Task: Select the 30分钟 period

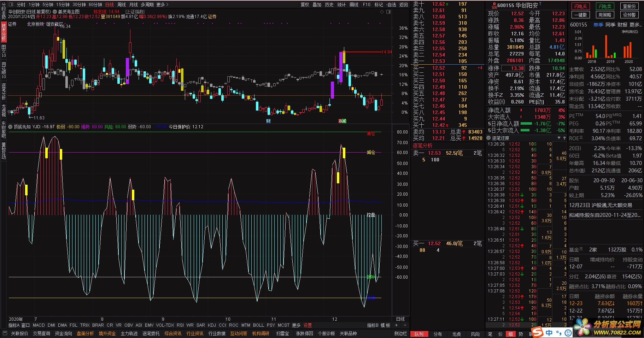Action: click(x=79, y=5)
